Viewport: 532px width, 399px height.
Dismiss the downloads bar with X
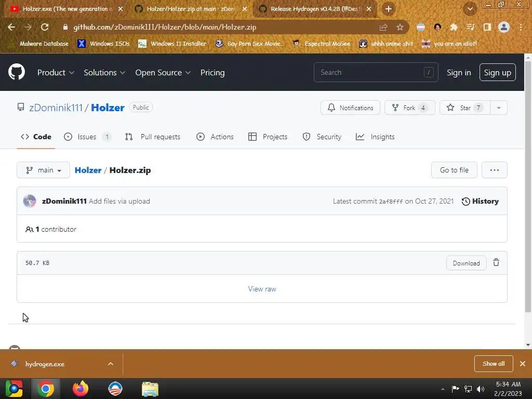[523, 363]
